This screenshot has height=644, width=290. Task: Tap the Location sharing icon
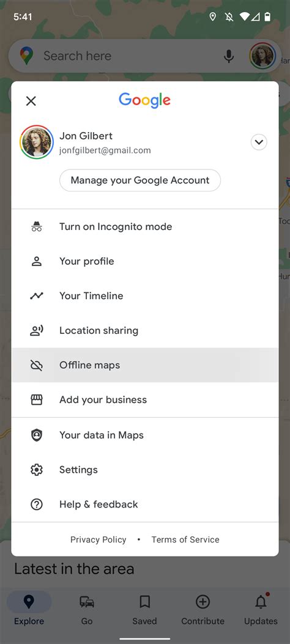point(37,330)
